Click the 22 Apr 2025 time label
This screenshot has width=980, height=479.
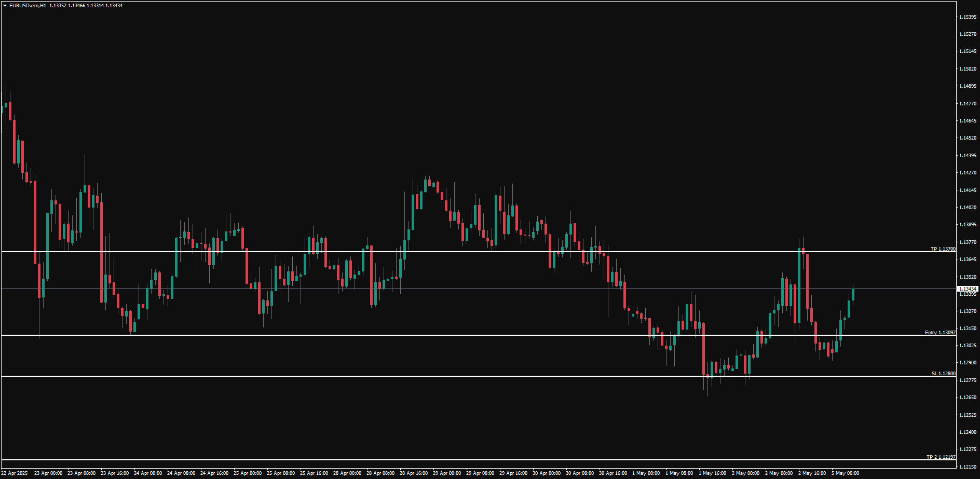coord(15,473)
